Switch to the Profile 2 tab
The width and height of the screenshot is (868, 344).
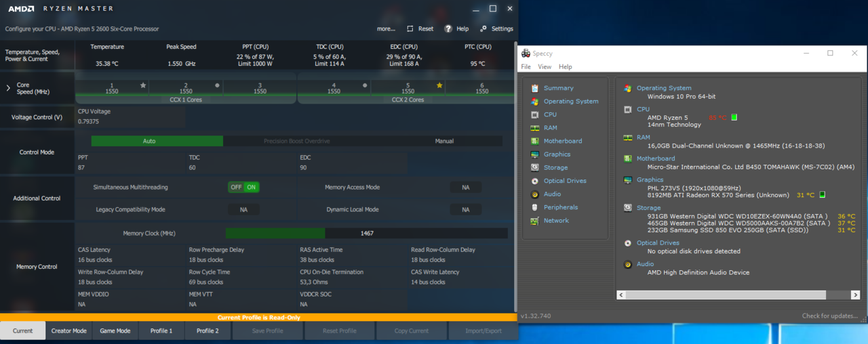pyautogui.click(x=208, y=330)
